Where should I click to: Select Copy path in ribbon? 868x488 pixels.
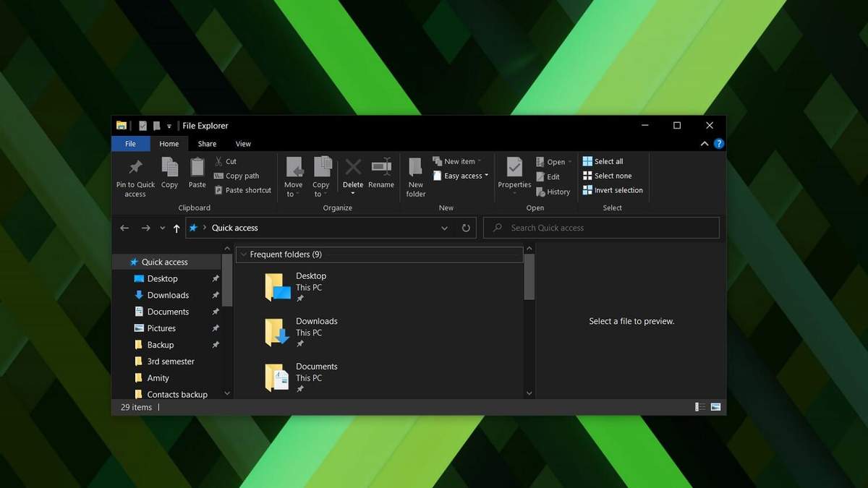[x=237, y=176]
